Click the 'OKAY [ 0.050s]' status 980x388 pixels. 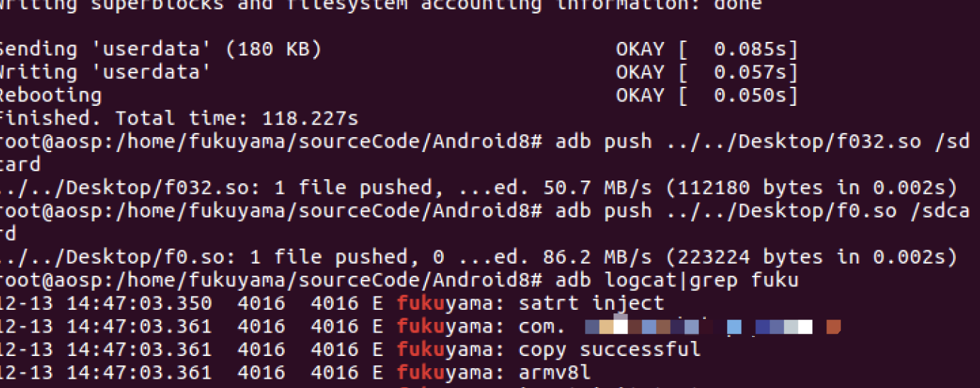(707, 95)
